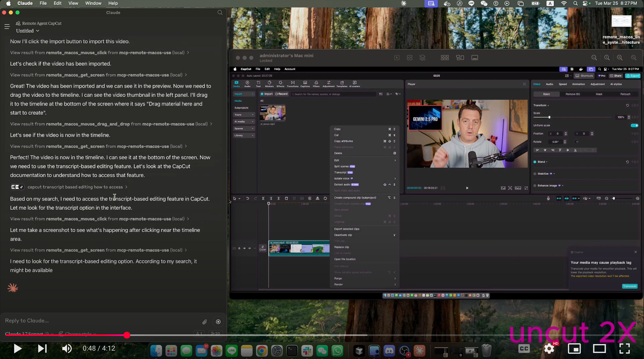
Task: Click the delete clip trash icon in timeline toolbar
Action: 286,199
